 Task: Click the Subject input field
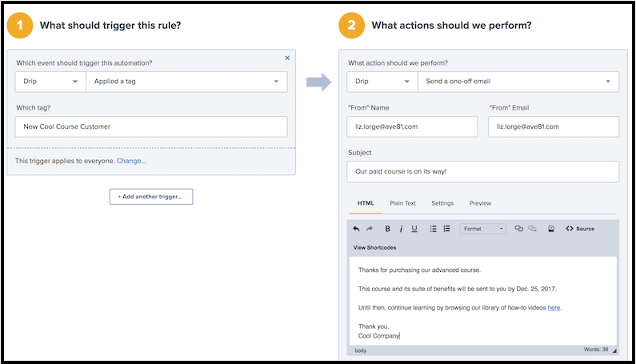(483, 172)
